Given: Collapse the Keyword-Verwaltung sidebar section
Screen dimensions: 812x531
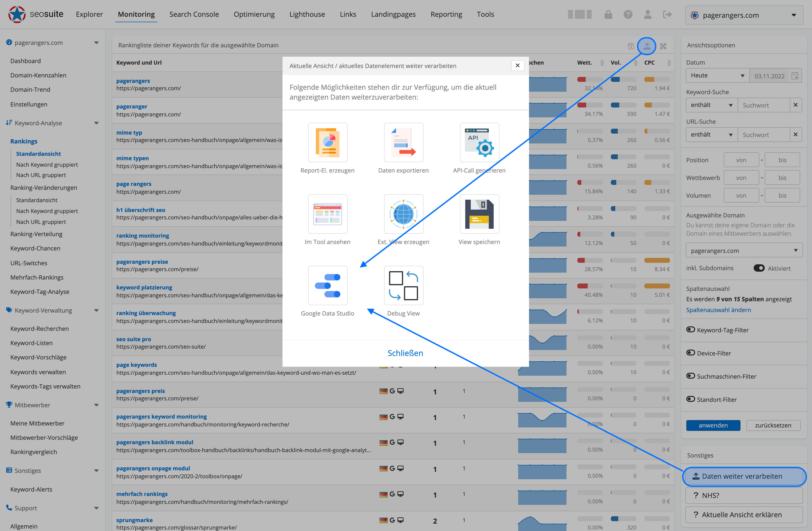Looking at the screenshot, I should pos(97,311).
